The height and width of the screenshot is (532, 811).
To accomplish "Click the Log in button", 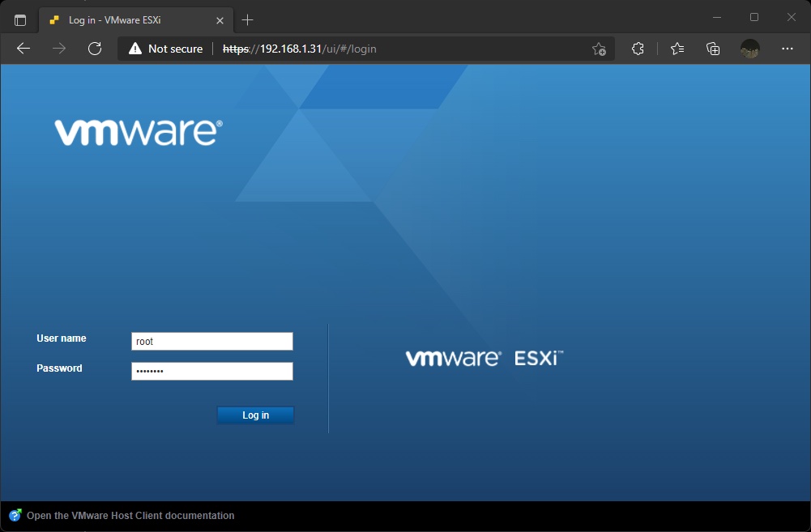I will pyautogui.click(x=255, y=415).
